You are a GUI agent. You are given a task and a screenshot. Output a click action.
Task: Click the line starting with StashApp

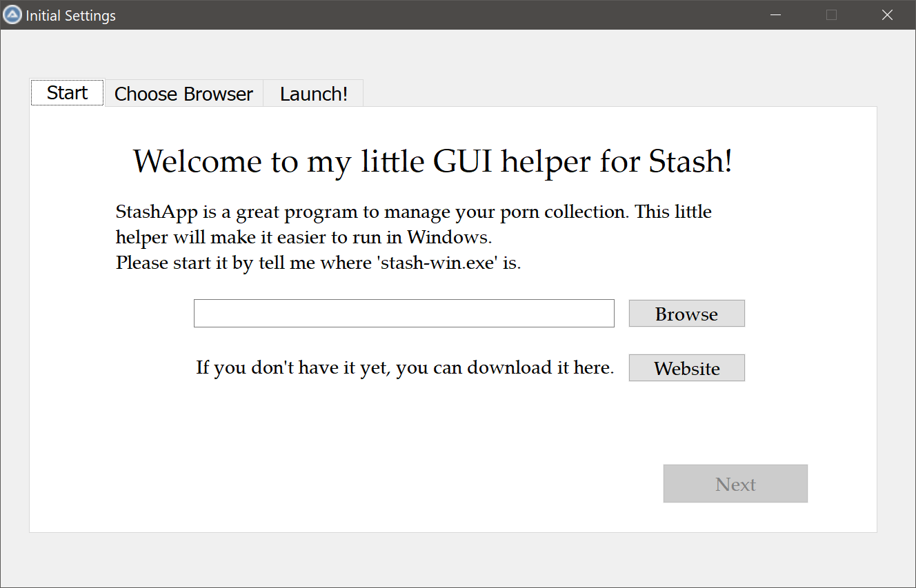point(414,212)
